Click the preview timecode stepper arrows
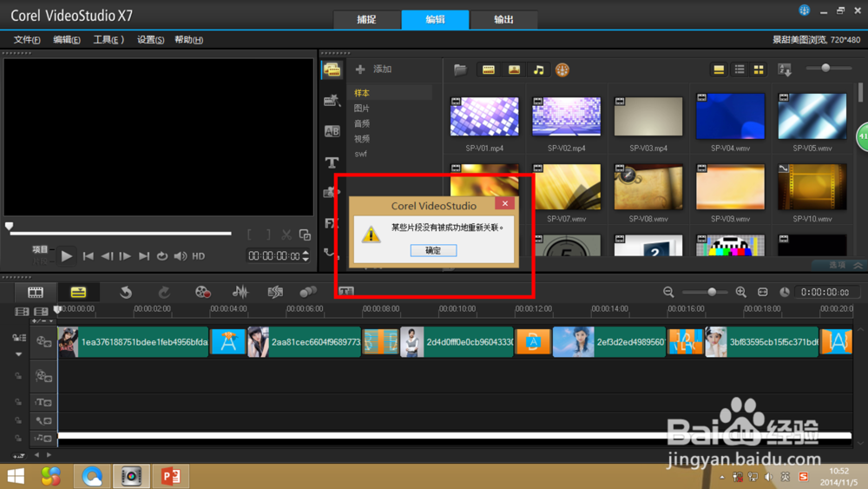Viewport: 868px width, 489px height. pyautogui.click(x=306, y=256)
